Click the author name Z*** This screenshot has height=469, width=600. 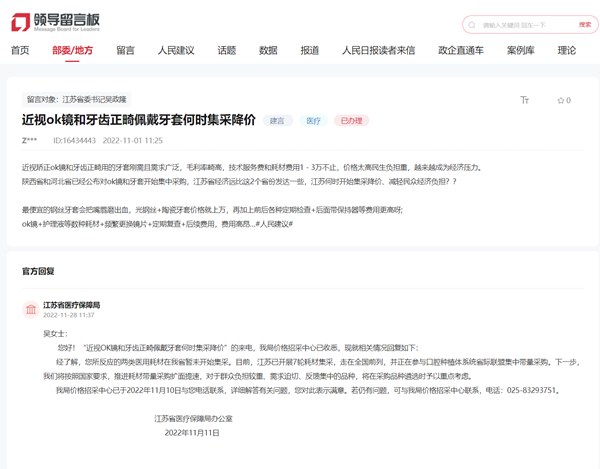29,140
